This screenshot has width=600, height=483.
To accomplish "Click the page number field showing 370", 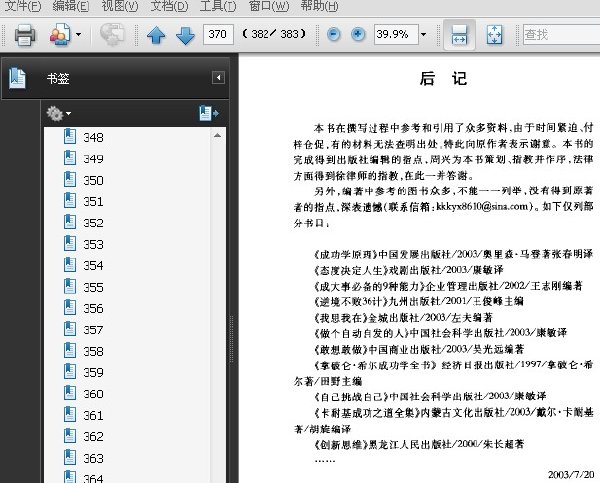I will click(218, 34).
